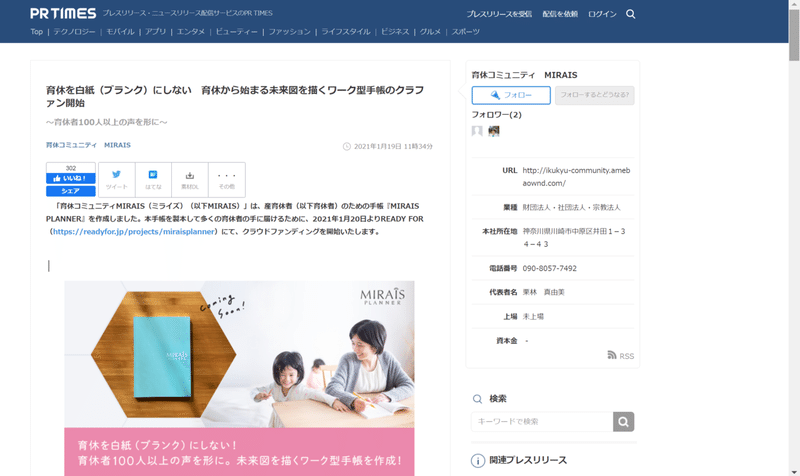The image size is (800, 476).
Task: Open the PR TIMES logo home link
Action: [x=63, y=13]
